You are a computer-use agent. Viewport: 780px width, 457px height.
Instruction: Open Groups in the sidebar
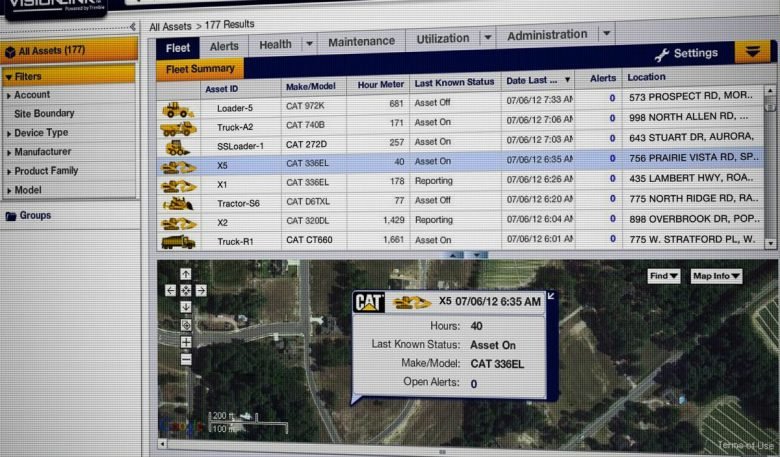35,215
